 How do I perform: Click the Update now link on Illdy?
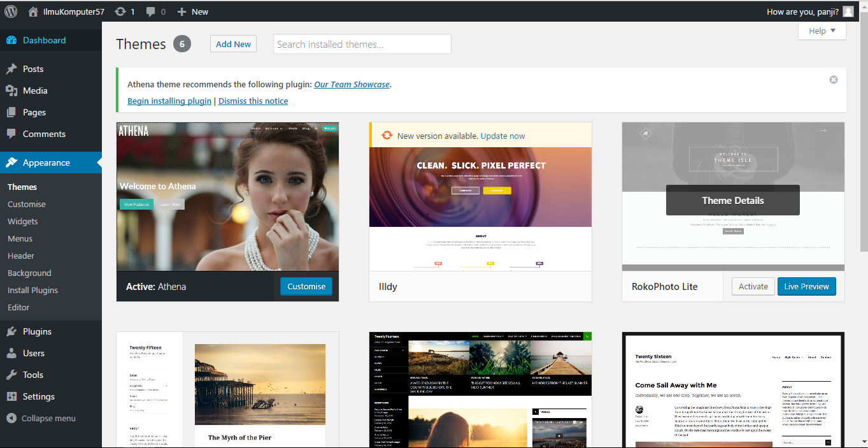[503, 136]
